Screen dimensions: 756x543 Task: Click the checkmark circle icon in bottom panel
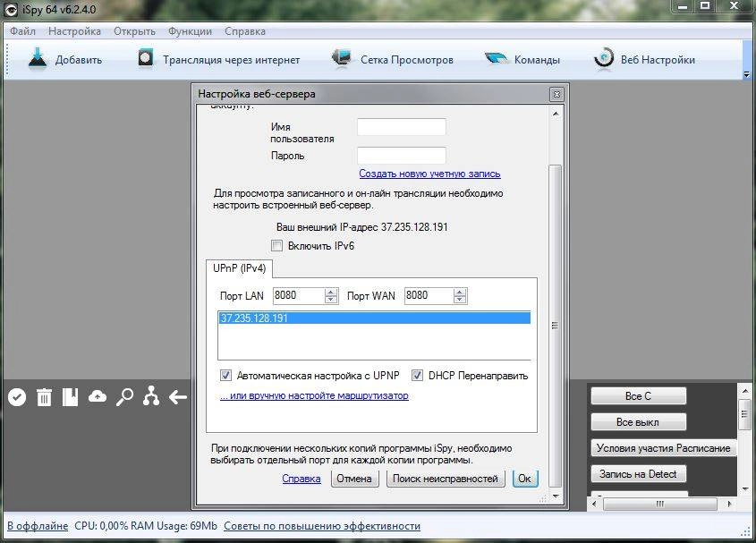tap(17, 397)
